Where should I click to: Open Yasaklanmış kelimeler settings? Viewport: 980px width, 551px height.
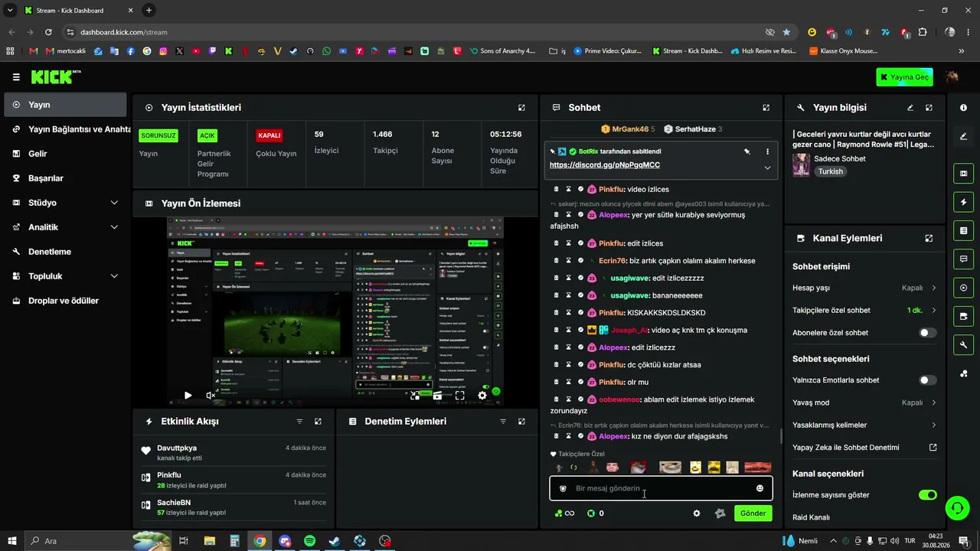864,425
